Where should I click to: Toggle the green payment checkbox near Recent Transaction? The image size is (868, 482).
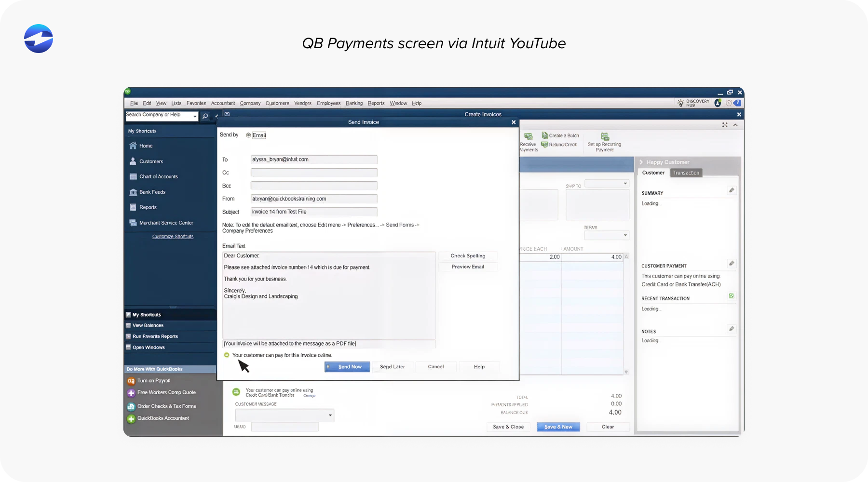(732, 295)
